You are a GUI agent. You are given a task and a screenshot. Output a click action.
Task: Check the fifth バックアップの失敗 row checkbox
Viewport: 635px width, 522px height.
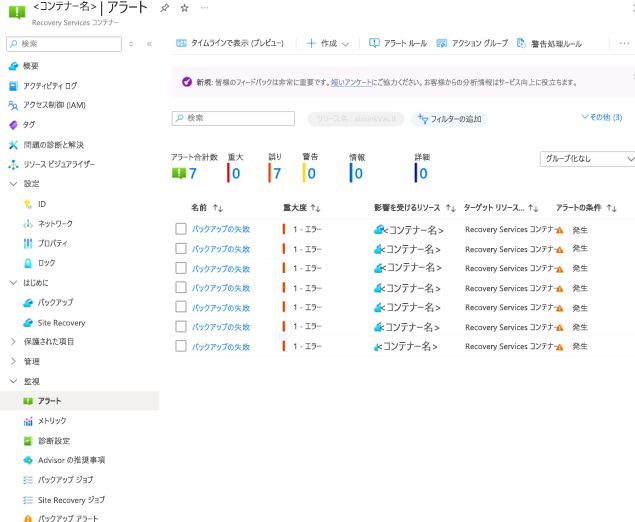[181, 307]
